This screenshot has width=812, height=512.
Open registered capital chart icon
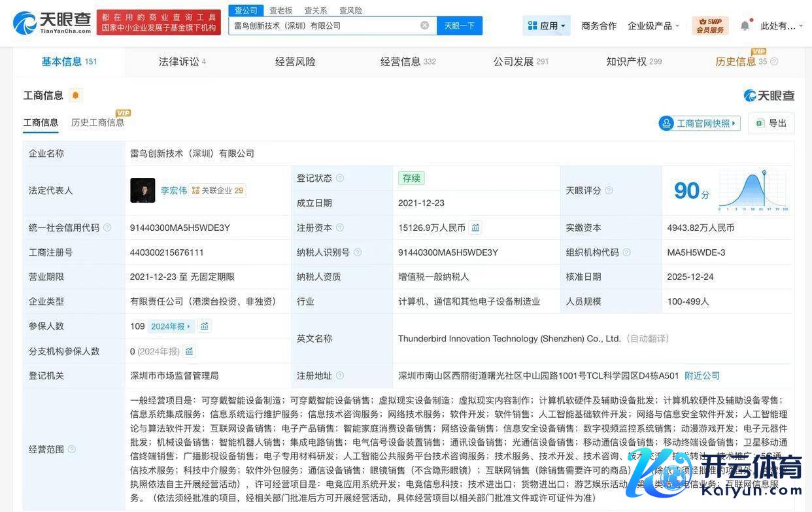point(475,228)
